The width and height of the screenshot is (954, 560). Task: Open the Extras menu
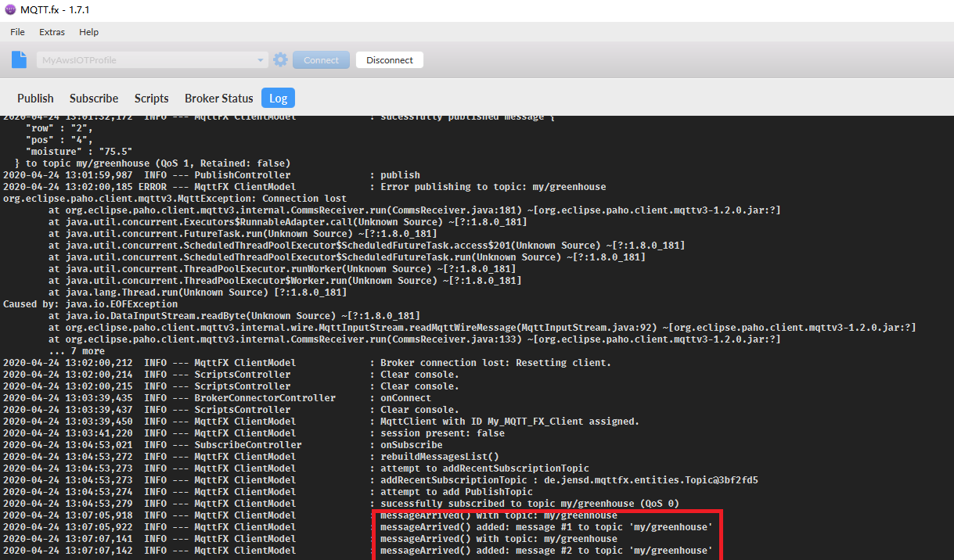tap(52, 32)
